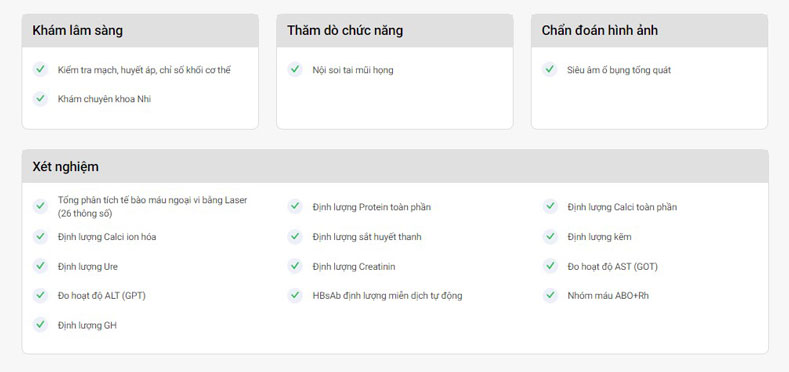The height and width of the screenshot is (372, 789).
Task: Click the Tổng phân tích tế bào máu ngoại vi item
Action: [152, 206]
